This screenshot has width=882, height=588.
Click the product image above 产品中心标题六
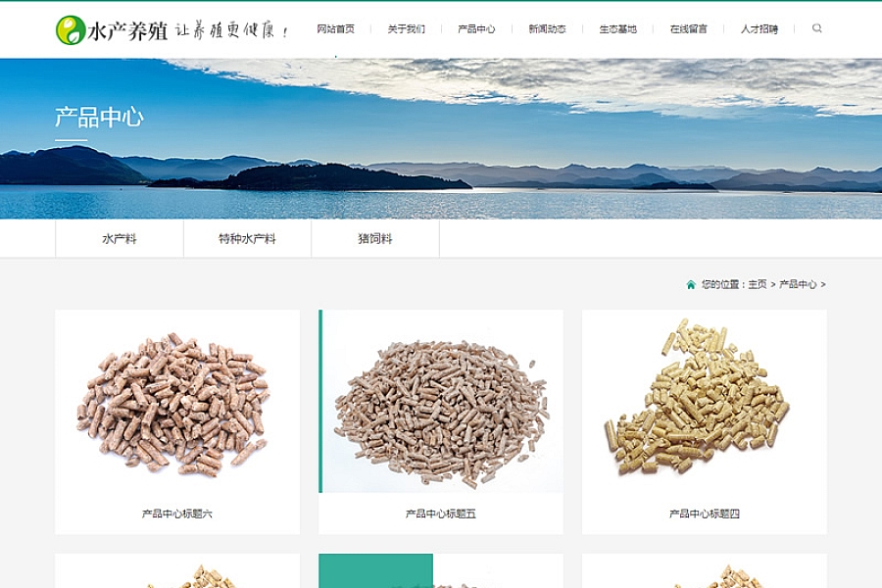coord(177,401)
